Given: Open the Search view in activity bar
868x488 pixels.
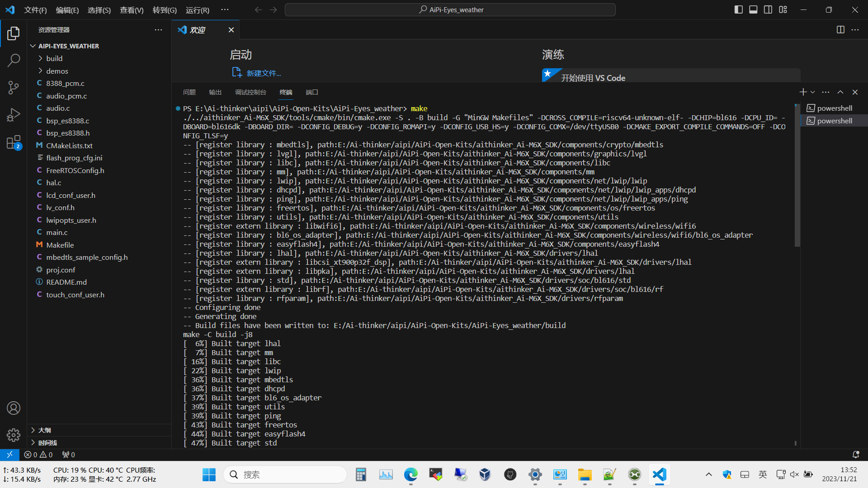Looking at the screenshot, I should click(x=14, y=60).
